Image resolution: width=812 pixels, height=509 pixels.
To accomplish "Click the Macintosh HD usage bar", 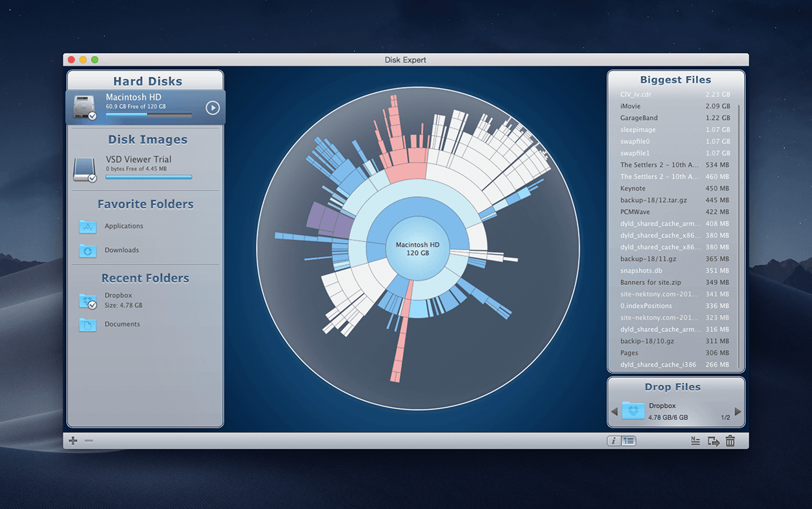I will [x=149, y=115].
